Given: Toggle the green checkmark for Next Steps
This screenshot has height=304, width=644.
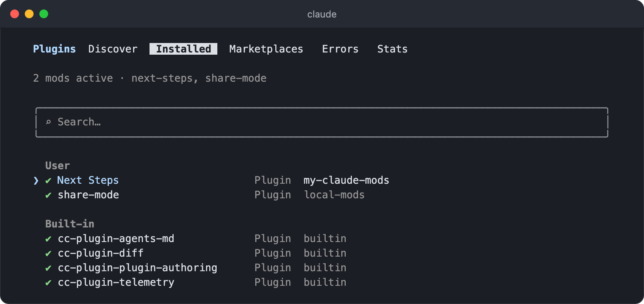Looking at the screenshot, I should (x=48, y=180).
